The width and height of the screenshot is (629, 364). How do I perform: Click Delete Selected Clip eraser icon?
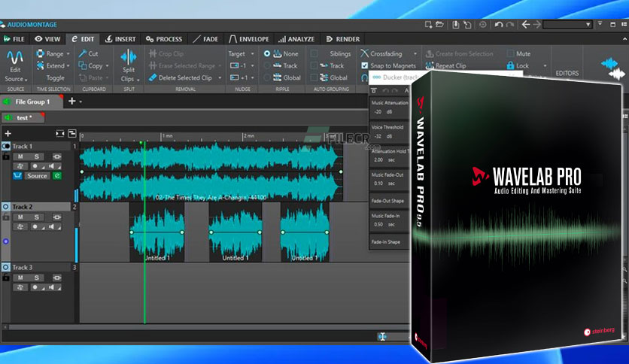(153, 77)
